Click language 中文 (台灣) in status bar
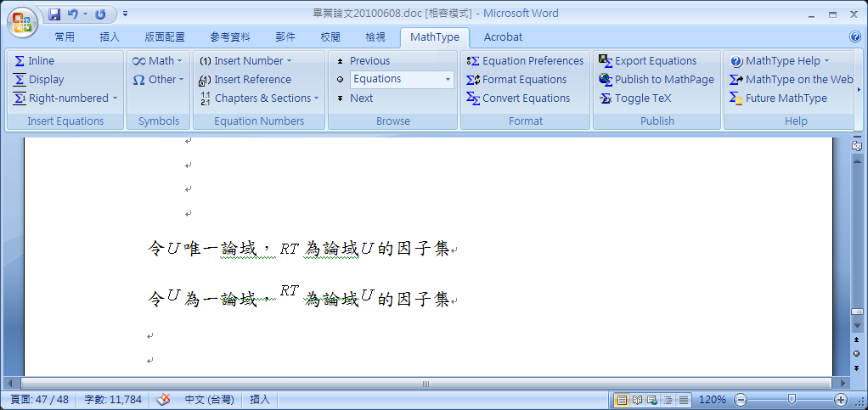This screenshot has width=868, height=410. click(x=209, y=400)
